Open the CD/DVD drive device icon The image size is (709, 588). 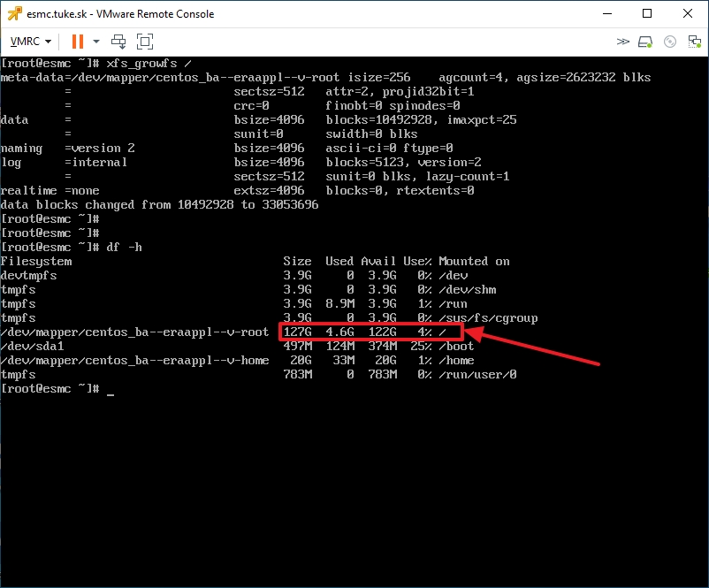[x=670, y=42]
